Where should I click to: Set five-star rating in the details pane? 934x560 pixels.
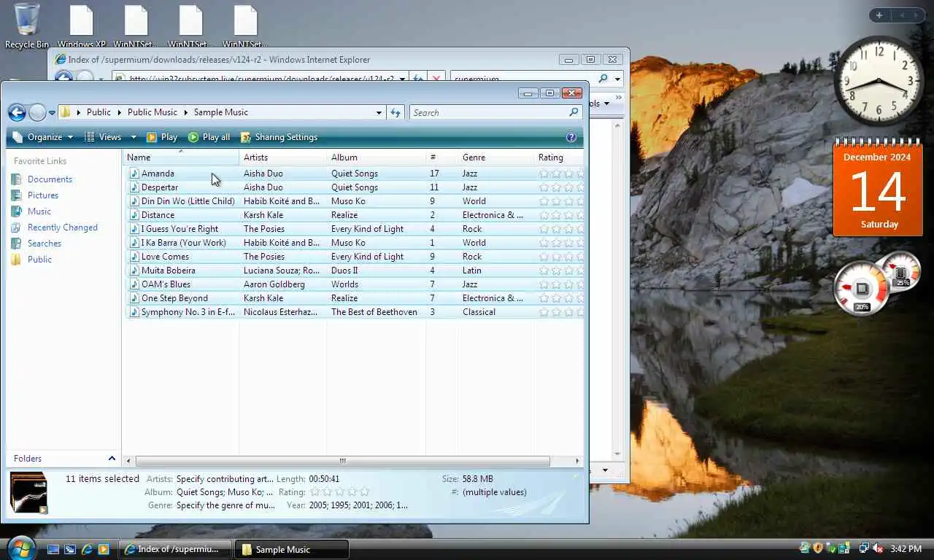point(364,492)
